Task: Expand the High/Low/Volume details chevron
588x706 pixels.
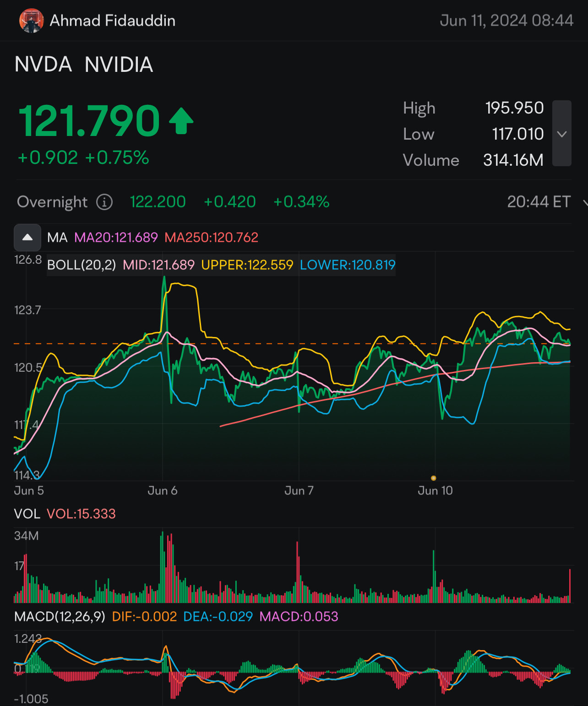Action: click(562, 134)
